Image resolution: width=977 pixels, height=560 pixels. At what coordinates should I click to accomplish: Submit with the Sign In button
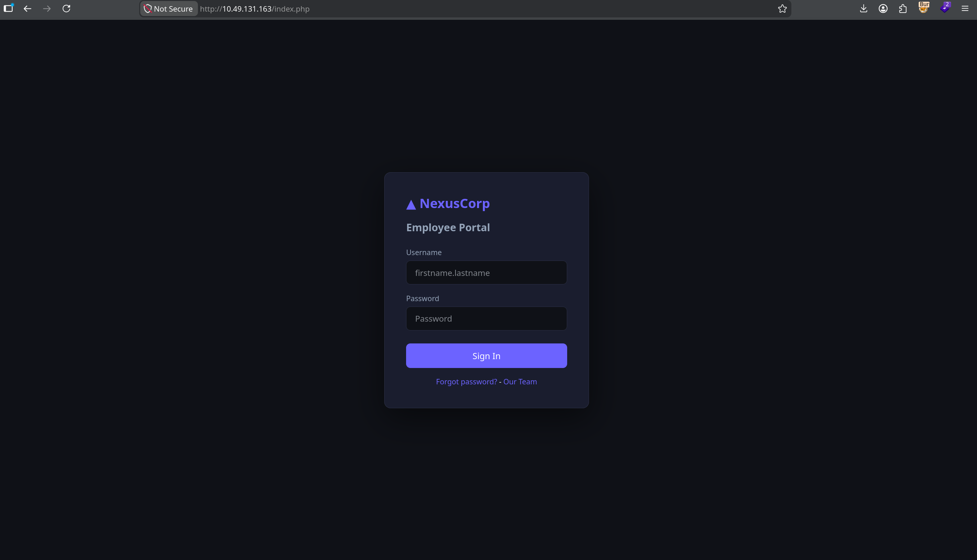486,356
